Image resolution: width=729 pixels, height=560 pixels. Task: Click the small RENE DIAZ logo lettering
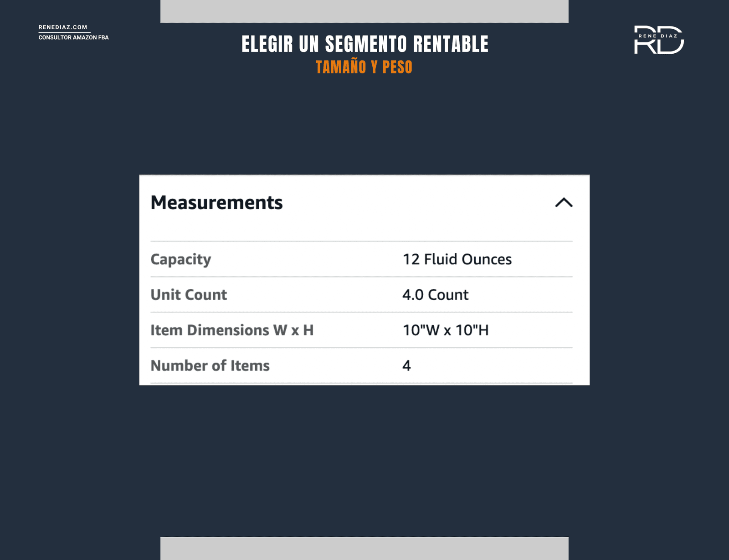click(657, 36)
